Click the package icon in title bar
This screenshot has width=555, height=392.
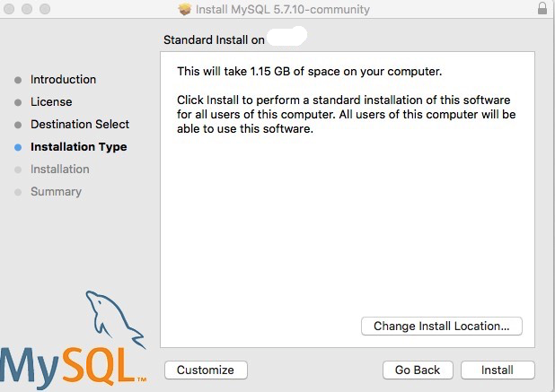coord(185,9)
